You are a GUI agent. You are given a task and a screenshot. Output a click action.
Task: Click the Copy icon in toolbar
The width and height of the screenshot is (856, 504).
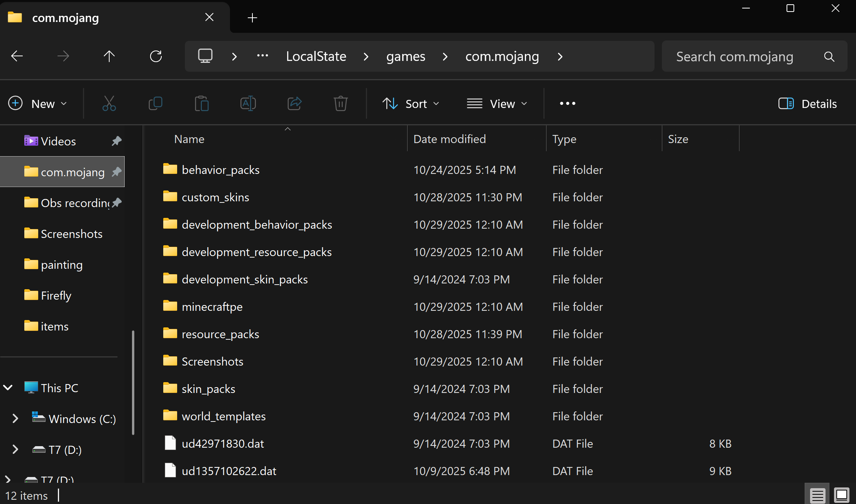[x=155, y=103]
